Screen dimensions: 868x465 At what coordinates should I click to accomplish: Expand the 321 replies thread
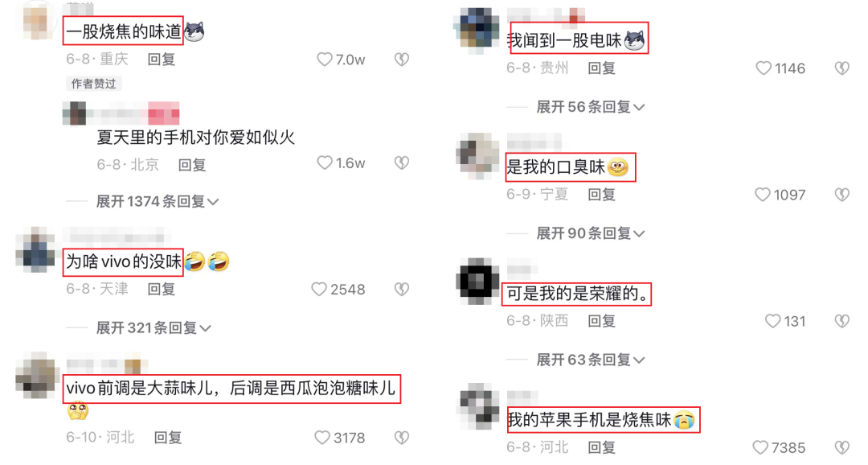(x=154, y=328)
